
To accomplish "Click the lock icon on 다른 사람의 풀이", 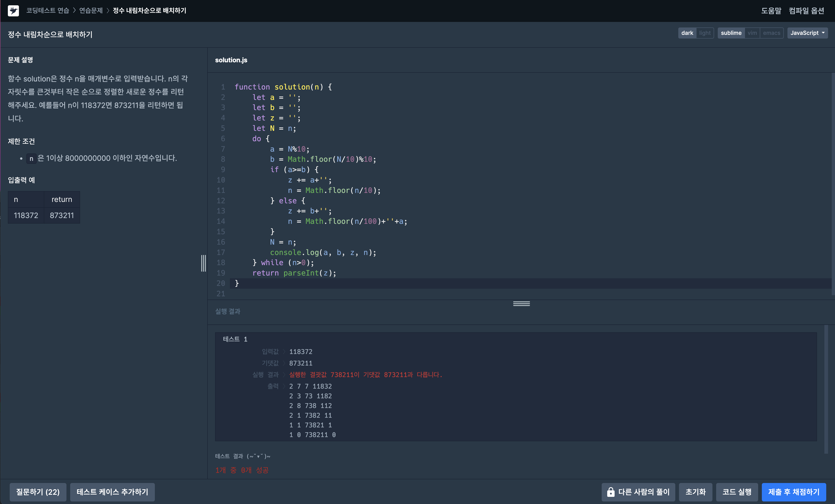I will click(611, 492).
